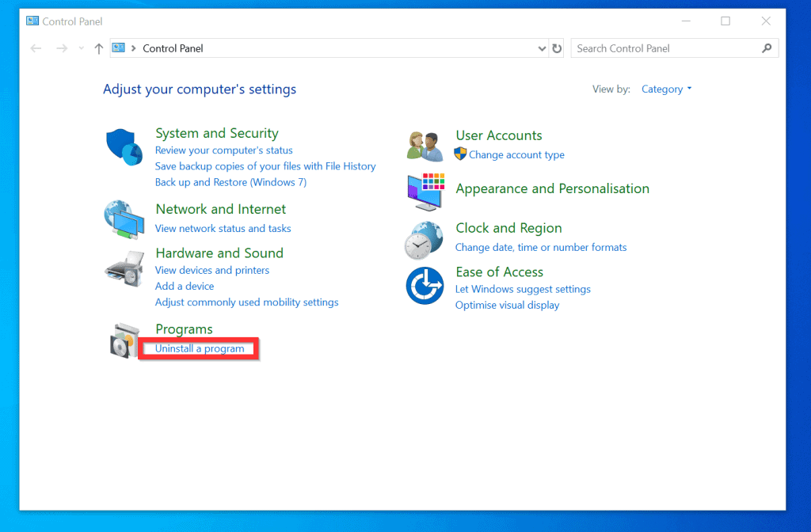Click the address bar chevron before Control Panel
811x532 pixels.
click(x=133, y=48)
